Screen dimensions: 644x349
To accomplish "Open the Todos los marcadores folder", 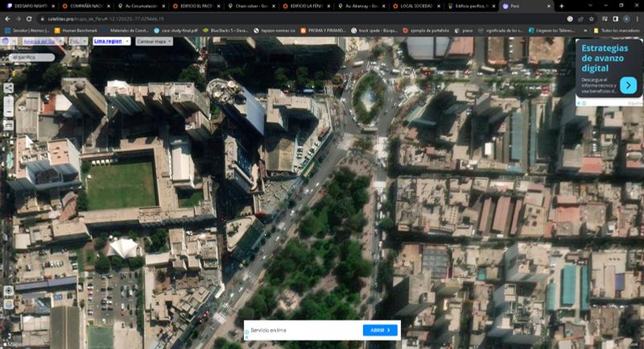I will (x=617, y=31).
